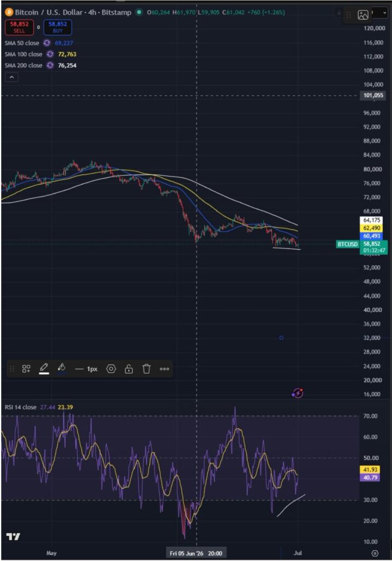Click the refresh icon beside SMA 50

point(47,43)
